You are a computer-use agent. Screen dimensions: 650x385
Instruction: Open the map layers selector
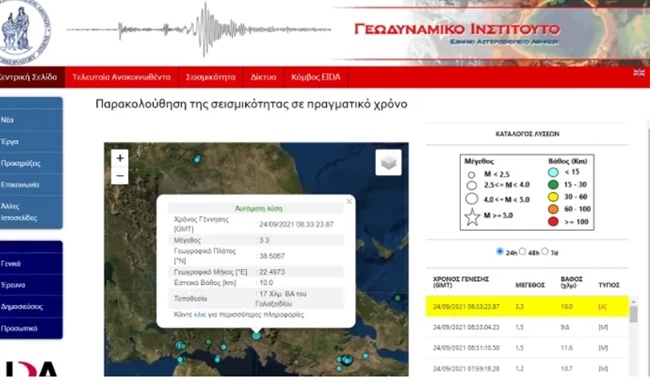click(x=388, y=162)
